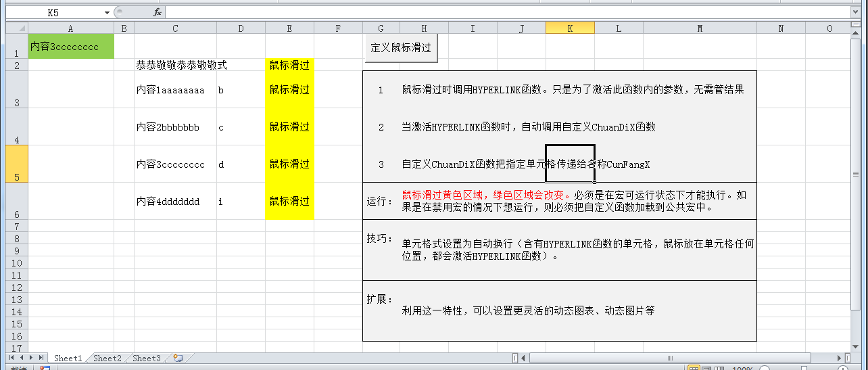Select column A header
Viewport: 868px width, 370px height.
71,28
